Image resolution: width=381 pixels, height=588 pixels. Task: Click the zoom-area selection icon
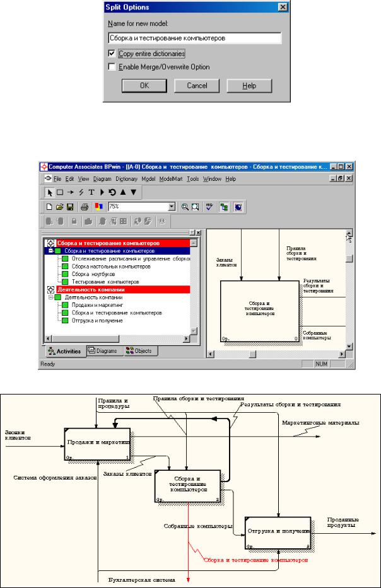tap(195, 207)
